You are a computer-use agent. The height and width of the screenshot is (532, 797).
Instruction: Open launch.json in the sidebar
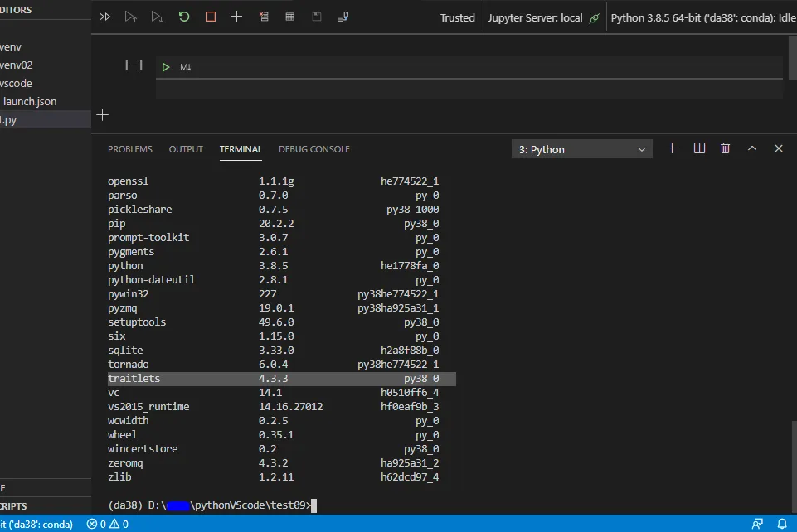pos(30,101)
